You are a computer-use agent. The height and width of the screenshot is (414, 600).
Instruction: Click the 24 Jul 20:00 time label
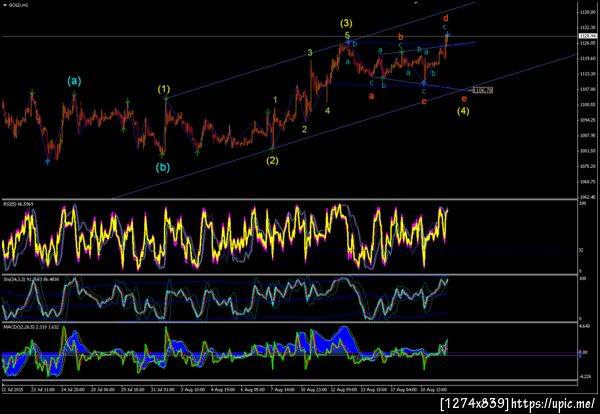(x=73, y=390)
